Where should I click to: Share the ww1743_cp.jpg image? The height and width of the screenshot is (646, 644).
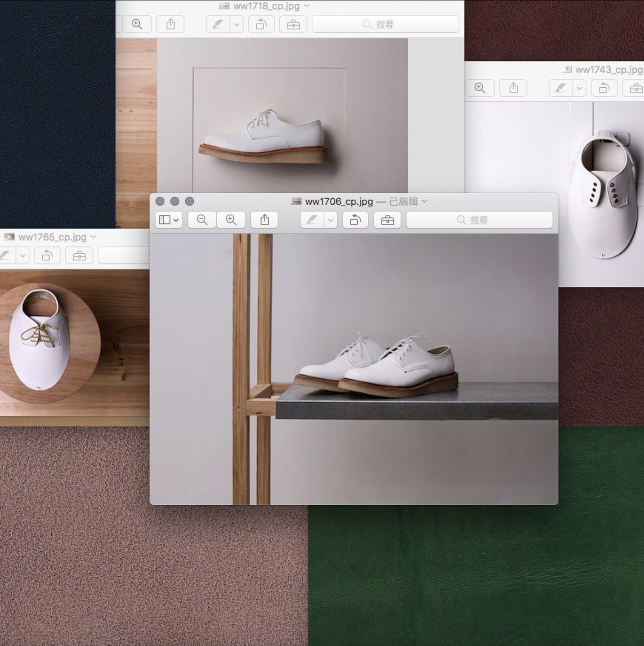[x=514, y=88]
